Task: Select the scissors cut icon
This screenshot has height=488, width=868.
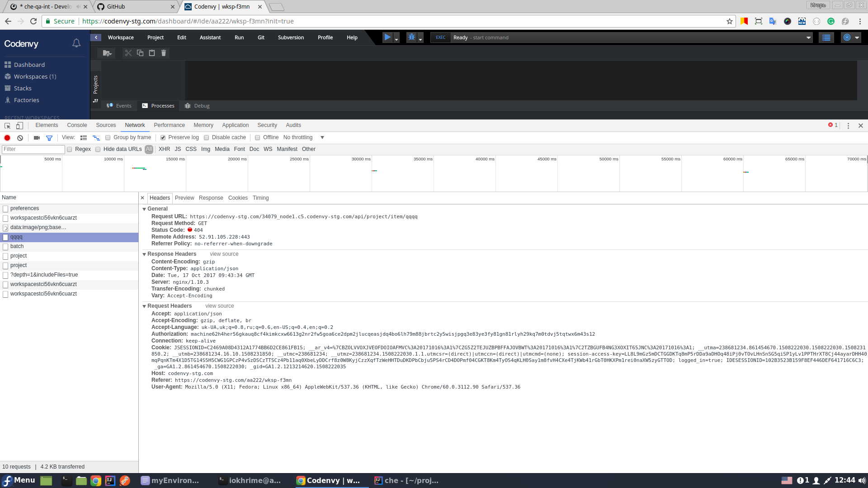Action: coord(128,53)
